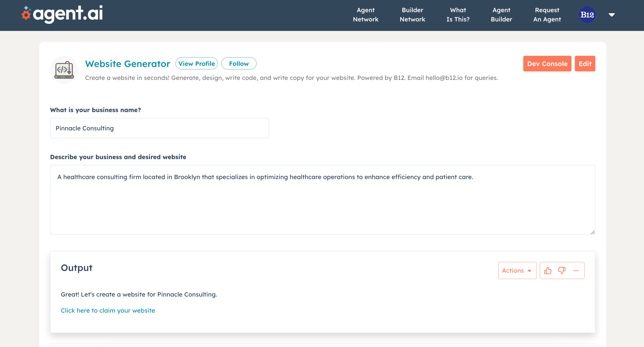Click 'What is your business name?' label
This screenshot has width=644, height=347.
click(95, 110)
